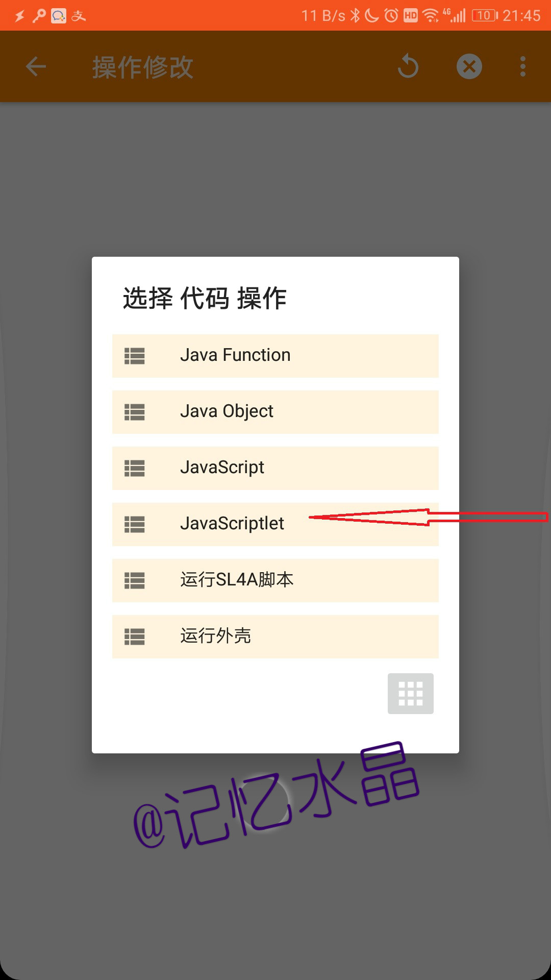This screenshot has width=551, height=980.
Task: Tap the moon do-not-disturb status icon
Action: (372, 15)
